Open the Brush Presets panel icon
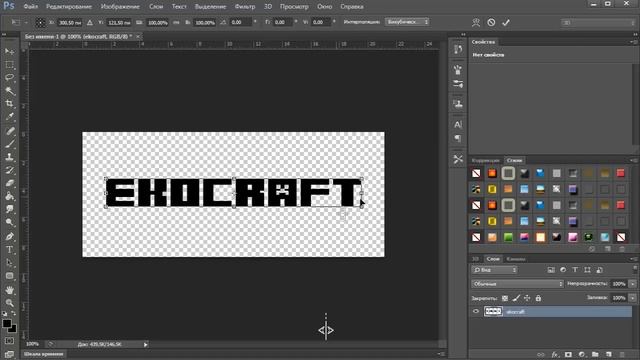640x360 pixels. click(458, 84)
